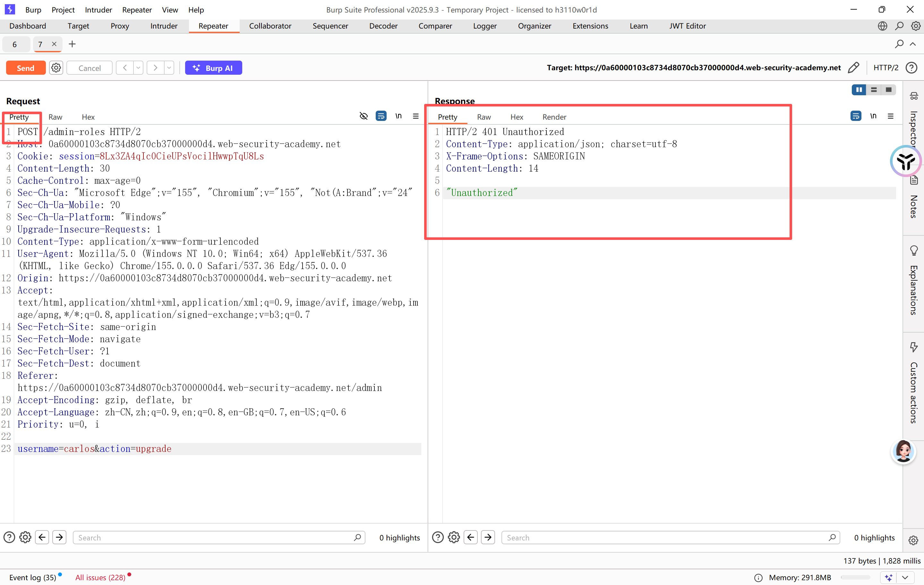The width and height of the screenshot is (924, 585).
Task: Open the Burp browser globe icon
Action: click(882, 26)
